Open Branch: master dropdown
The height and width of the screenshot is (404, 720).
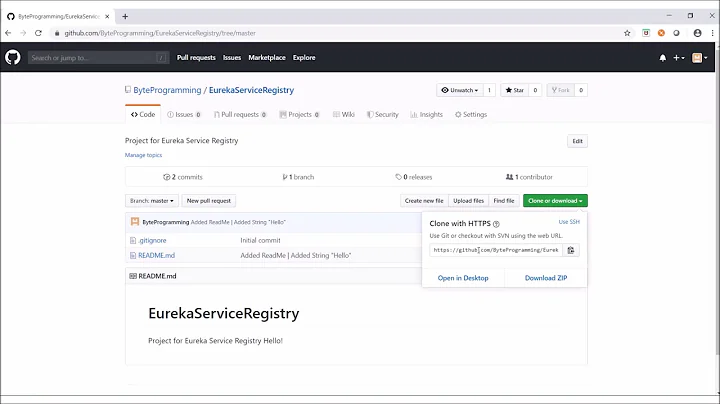point(152,201)
